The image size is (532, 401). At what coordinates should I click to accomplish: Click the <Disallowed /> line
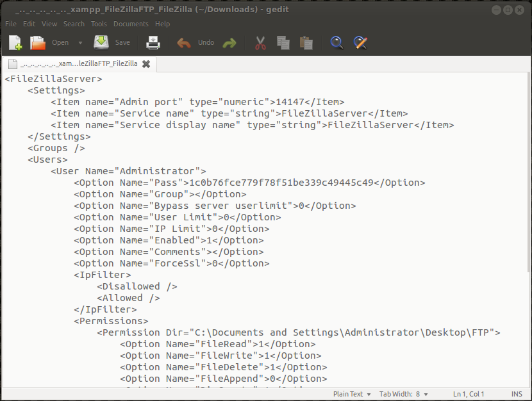[137, 286]
